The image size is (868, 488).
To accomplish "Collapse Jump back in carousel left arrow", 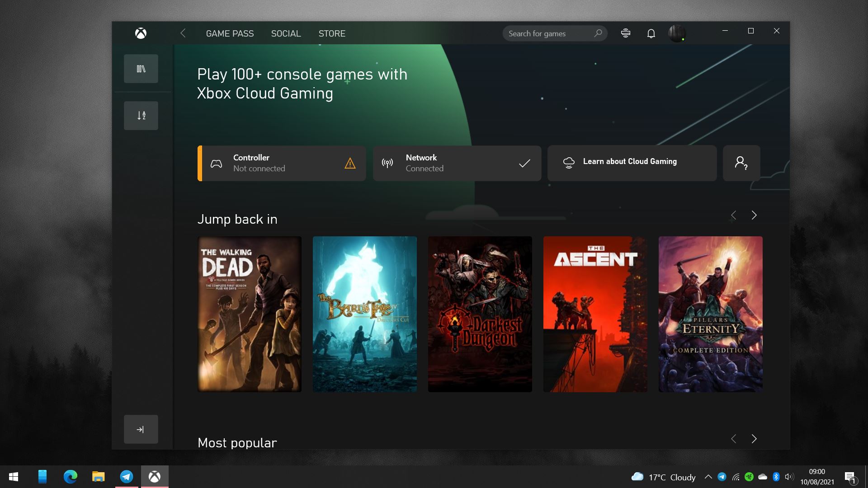I will 734,215.
